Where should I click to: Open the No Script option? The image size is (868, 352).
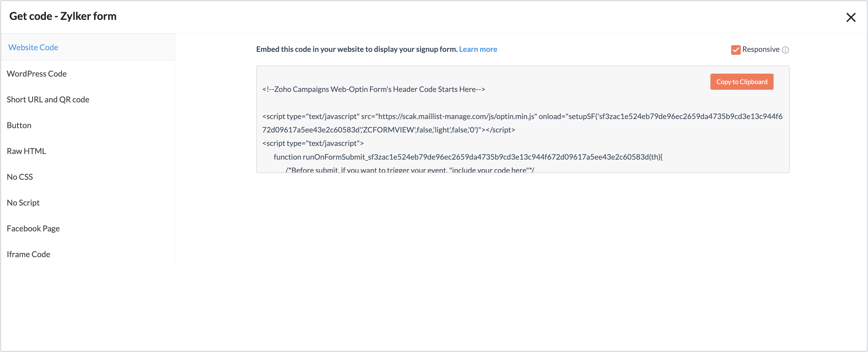pyautogui.click(x=23, y=202)
